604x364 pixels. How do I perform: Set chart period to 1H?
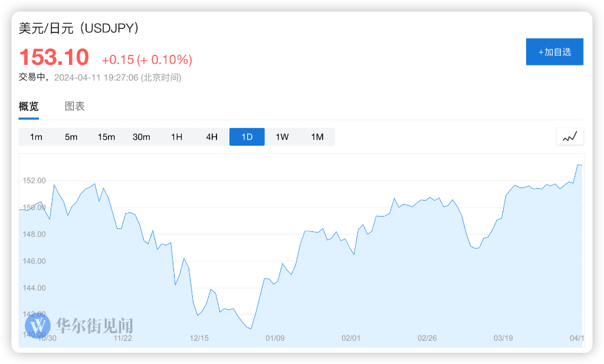tap(176, 137)
